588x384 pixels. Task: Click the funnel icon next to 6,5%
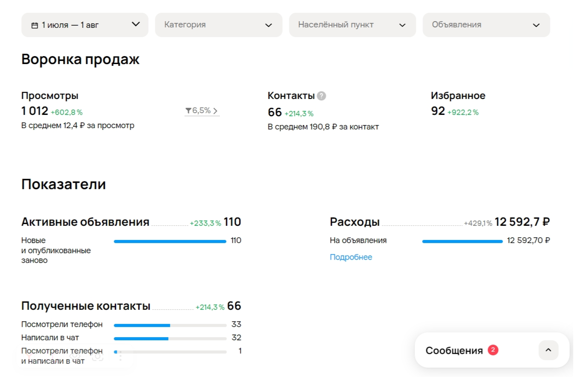(188, 110)
